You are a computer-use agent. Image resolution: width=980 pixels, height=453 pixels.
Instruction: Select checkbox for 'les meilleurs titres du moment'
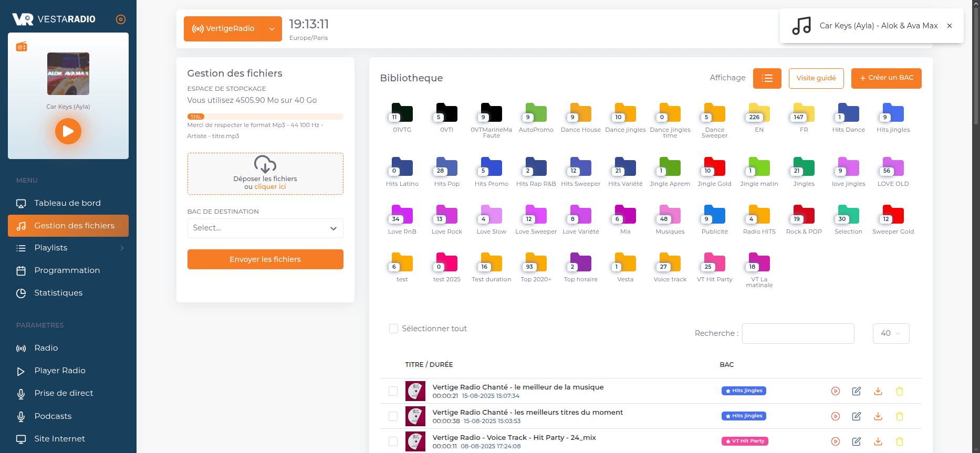click(x=393, y=416)
